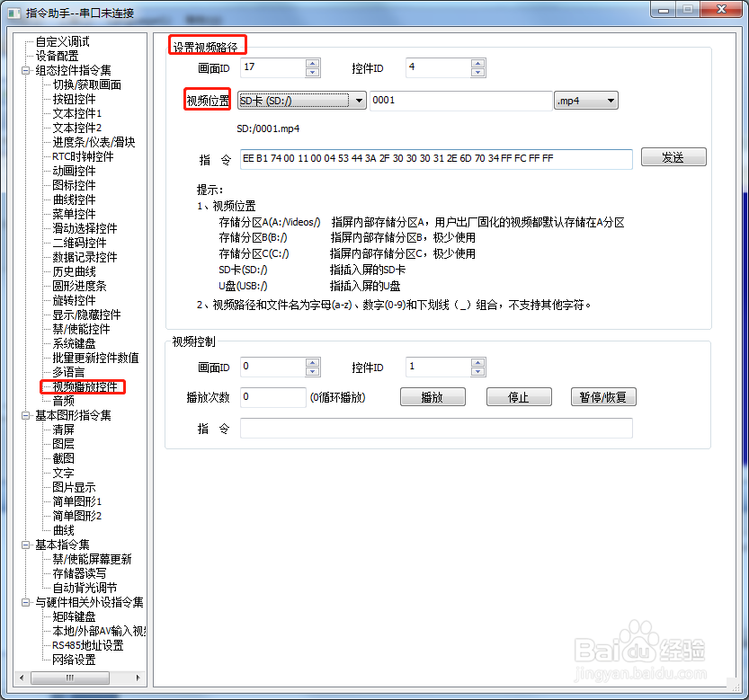Select 禁/使能控件 tree item

tap(81, 329)
